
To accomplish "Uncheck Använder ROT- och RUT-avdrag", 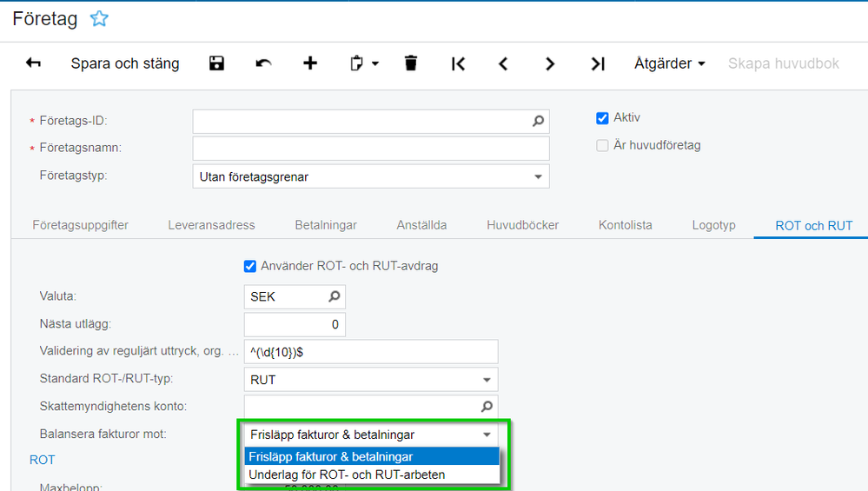I will [250, 266].
